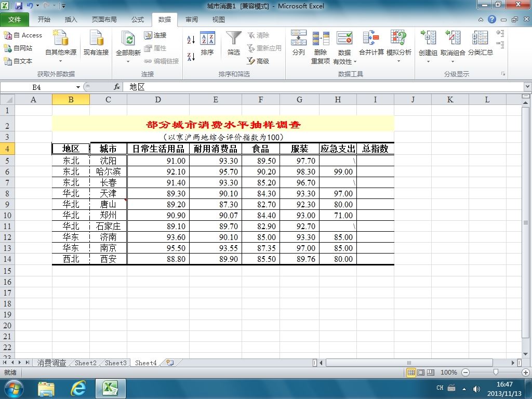Open the custom 排序 sort dialog
The height and width of the screenshot is (399, 532).
pyautogui.click(x=207, y=44)
